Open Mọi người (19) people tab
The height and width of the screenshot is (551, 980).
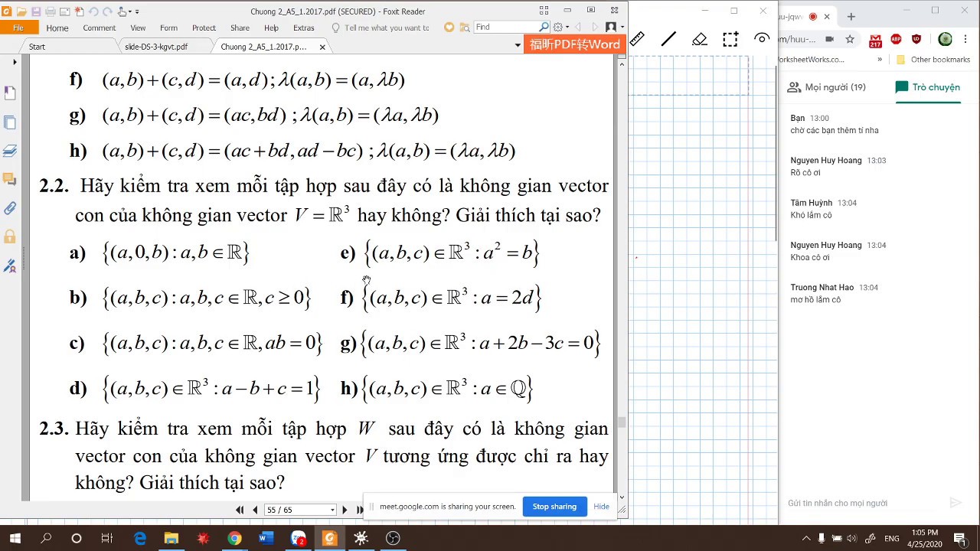point(827,87)
